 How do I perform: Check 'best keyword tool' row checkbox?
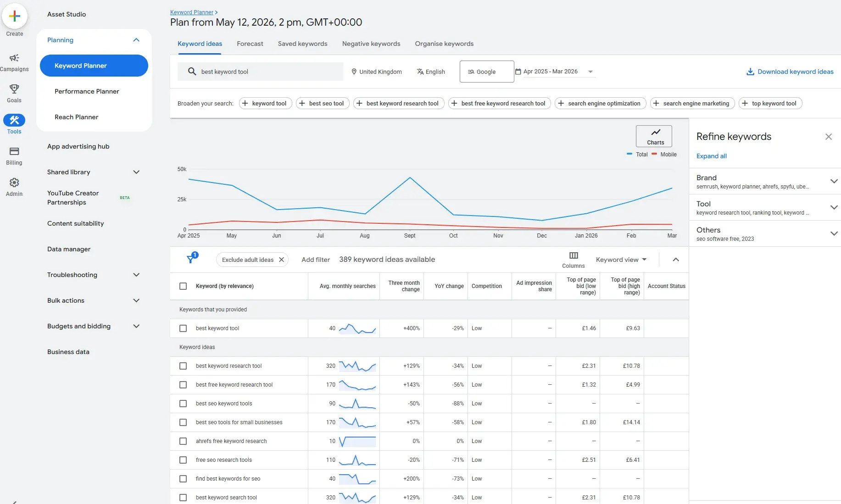click(x=183, y=328)
